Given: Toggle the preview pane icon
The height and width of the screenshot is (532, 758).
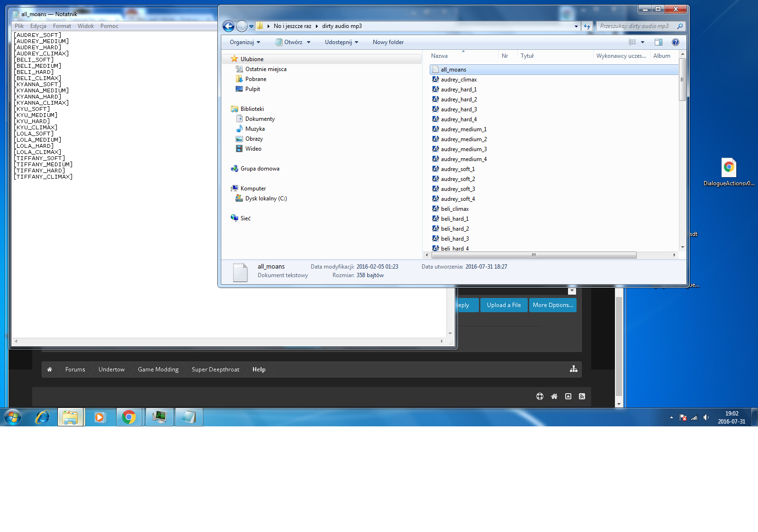Looking at the screenshot, I should [658, 42].
